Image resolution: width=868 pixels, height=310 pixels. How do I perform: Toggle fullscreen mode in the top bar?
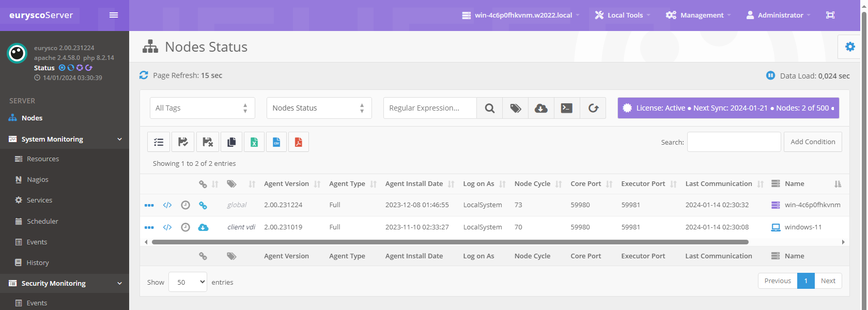(x=830, y=15)
